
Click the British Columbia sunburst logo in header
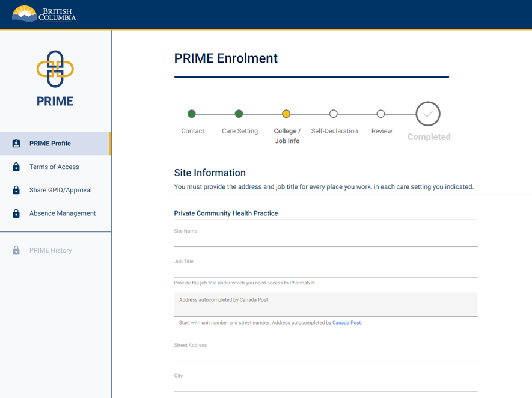[24, 13]
